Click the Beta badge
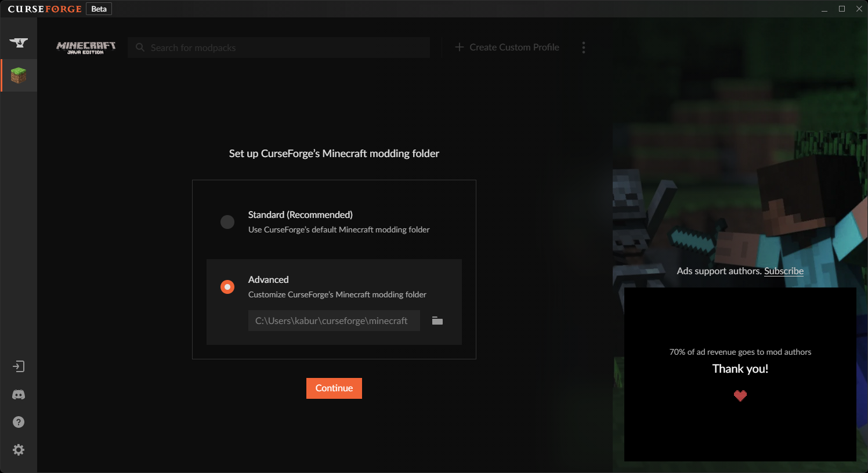The width and height of the screenshot is (868, 473). (99, 9)
